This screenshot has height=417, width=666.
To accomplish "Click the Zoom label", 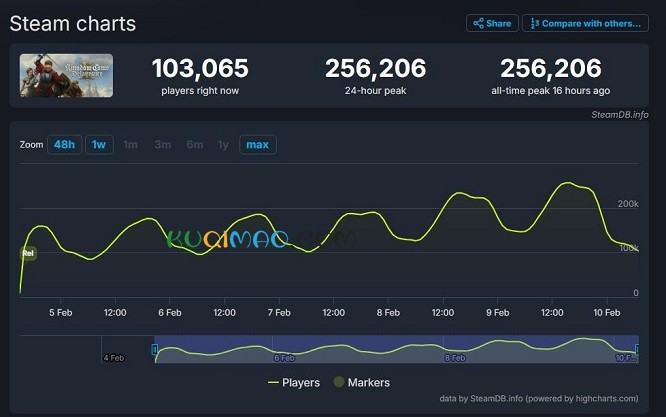I will pyautogui.click(x=31, y=145).
